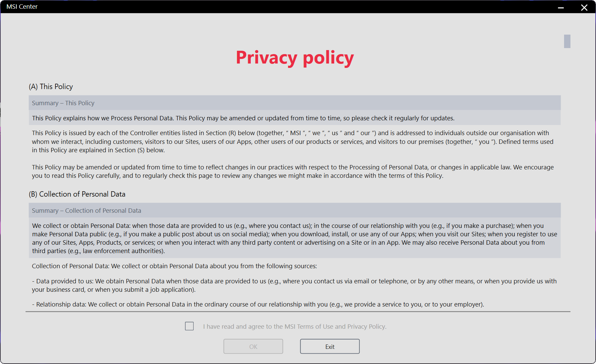Viewport: 596px width, 364px height.
Task: Click the '- Relationship data' paragraph
Action: (258, 305)
